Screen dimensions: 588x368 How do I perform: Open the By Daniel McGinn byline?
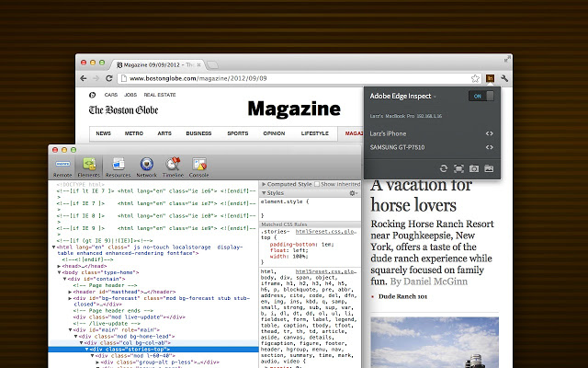point(429,282)
